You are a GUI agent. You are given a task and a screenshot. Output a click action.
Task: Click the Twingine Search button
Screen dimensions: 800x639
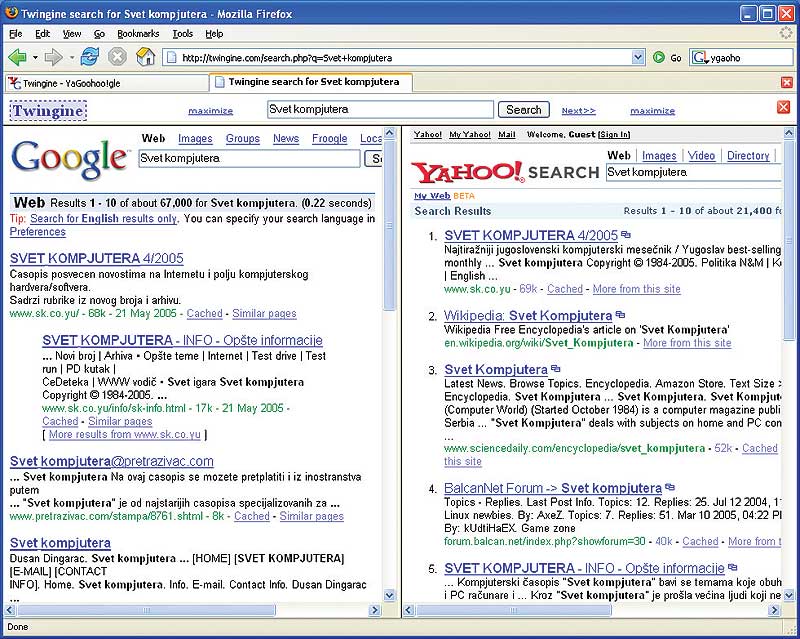point(523,110)
